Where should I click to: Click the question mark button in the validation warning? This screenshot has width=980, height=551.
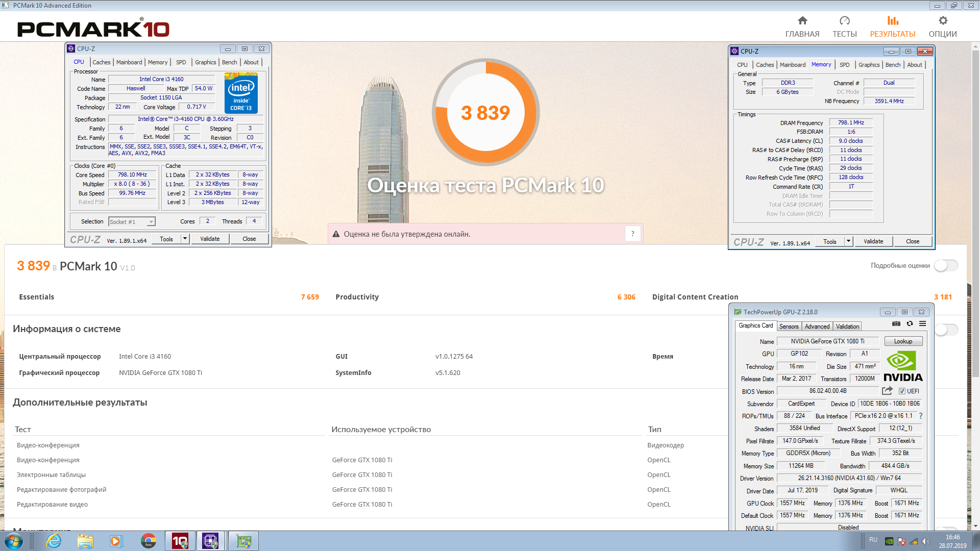(632, 234)
